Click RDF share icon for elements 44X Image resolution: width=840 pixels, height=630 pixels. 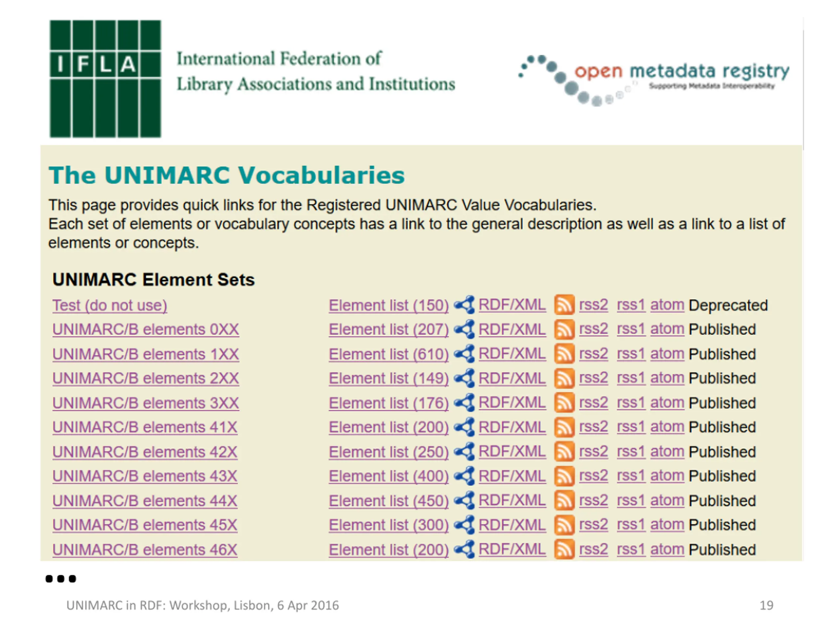pyautogui.click(x=464, y=500)
